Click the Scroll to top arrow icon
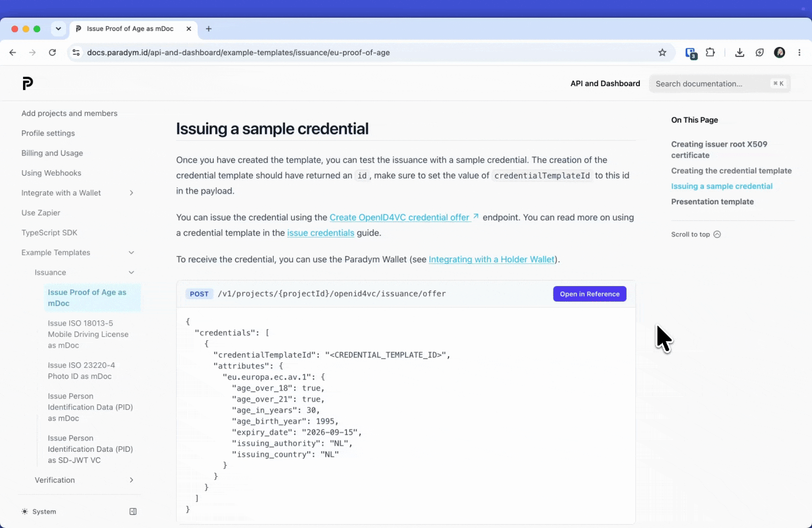This screenshot has height=528, width=812. tap(717, 234)
